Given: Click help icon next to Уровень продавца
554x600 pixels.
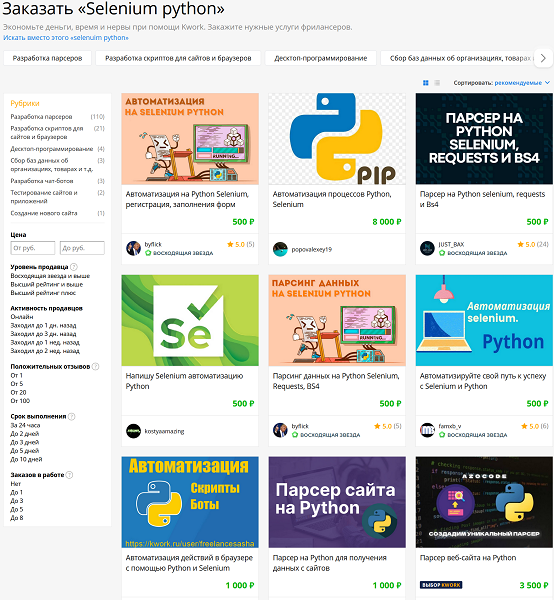Looking at the screenshot, I should point(74,267).
